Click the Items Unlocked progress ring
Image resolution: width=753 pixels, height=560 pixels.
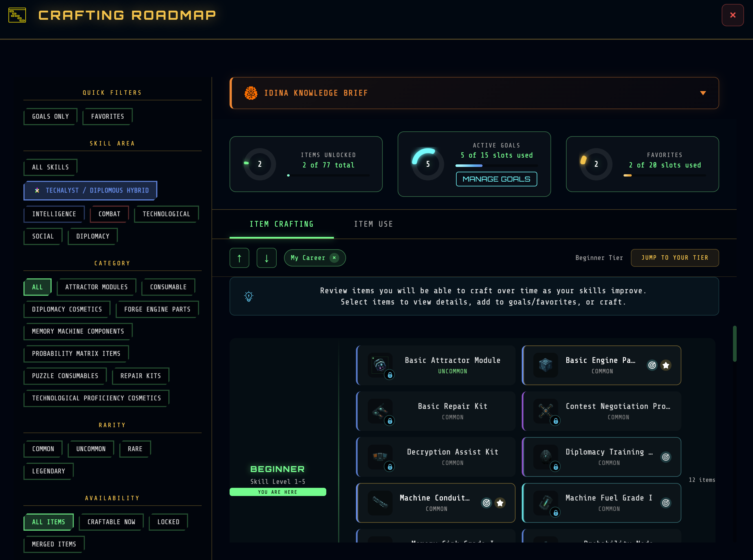click(259, 164)
